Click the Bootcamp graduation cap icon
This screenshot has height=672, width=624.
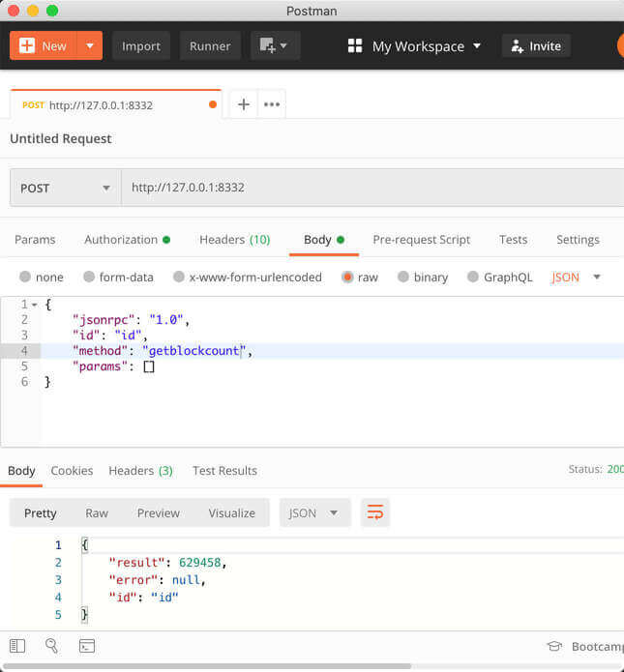[554, 646]
